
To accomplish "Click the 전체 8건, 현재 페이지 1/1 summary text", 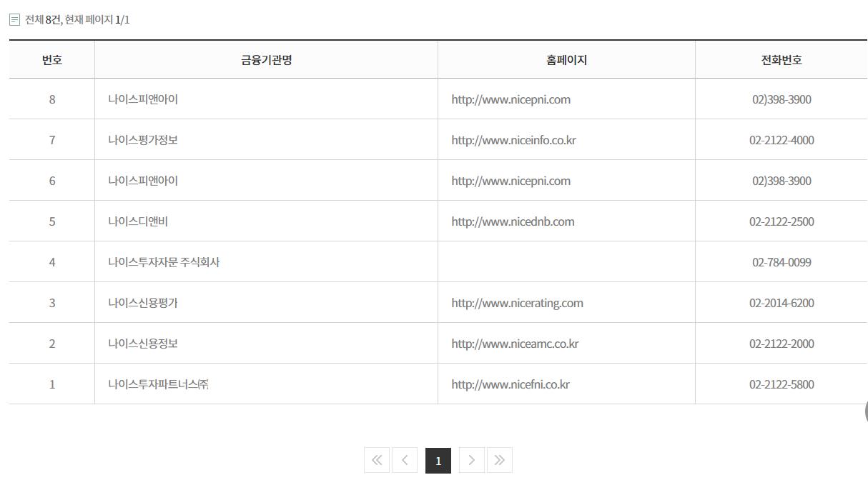I will coord(77,20).
